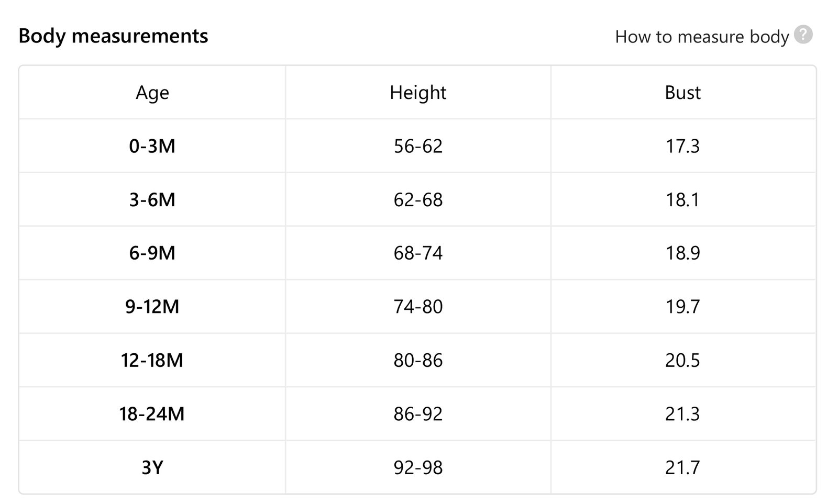The height and width of the screenshot is (504, 838).
Task: Select the 12-18M age row
Action: [x=417, y=360]
